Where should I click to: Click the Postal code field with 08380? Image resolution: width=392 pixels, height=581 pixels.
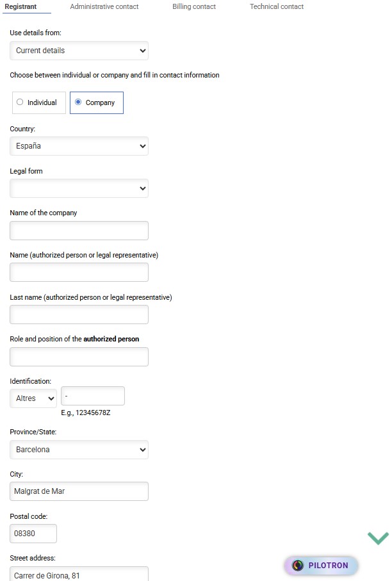coord(33,534)
